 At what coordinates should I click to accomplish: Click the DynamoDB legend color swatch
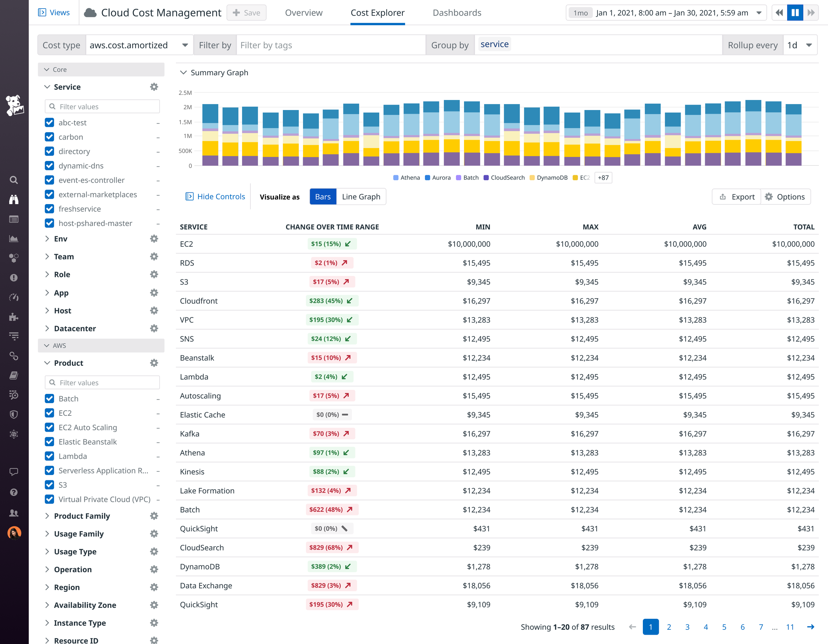[532, 178]
